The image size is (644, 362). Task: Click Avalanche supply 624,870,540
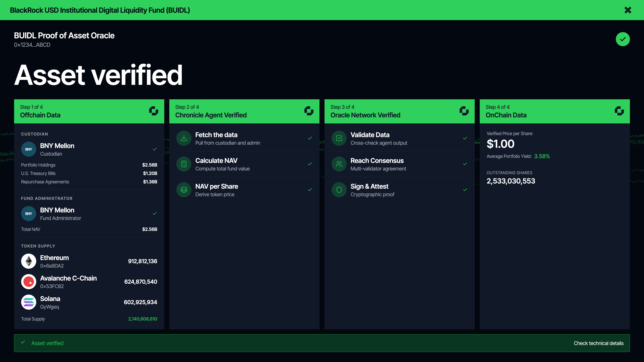(x=140, y=282)
